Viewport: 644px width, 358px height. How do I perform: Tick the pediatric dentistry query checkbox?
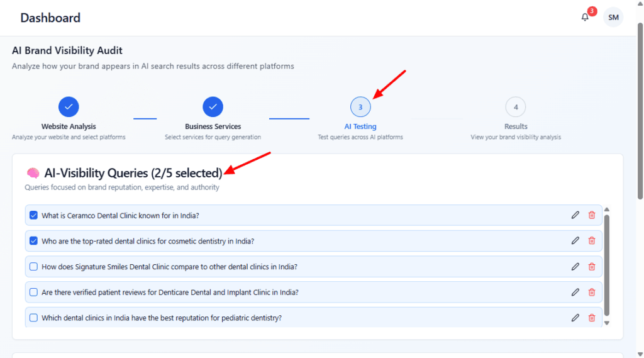[x=34, y=318]
